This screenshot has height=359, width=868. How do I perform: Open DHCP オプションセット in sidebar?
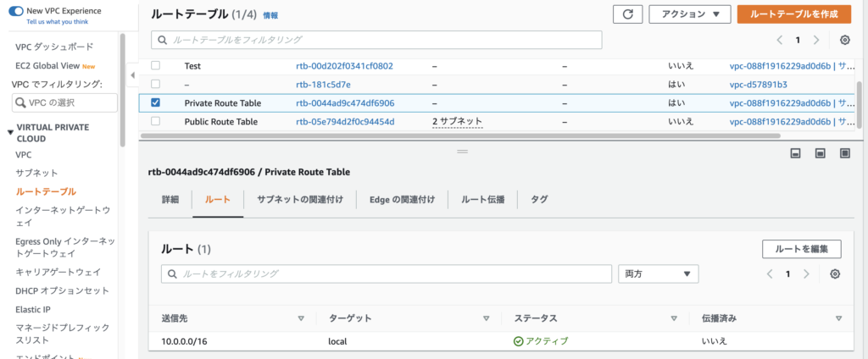62,290
